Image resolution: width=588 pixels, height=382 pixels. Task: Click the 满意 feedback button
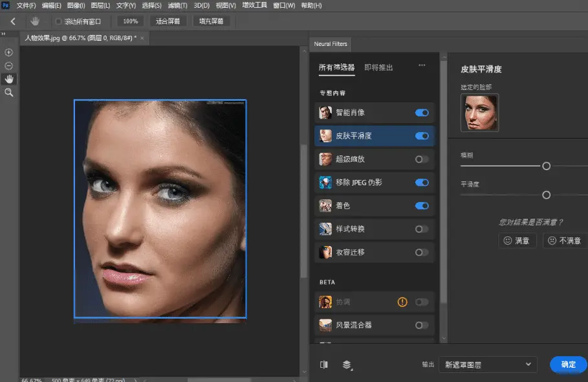pos(517,241)
